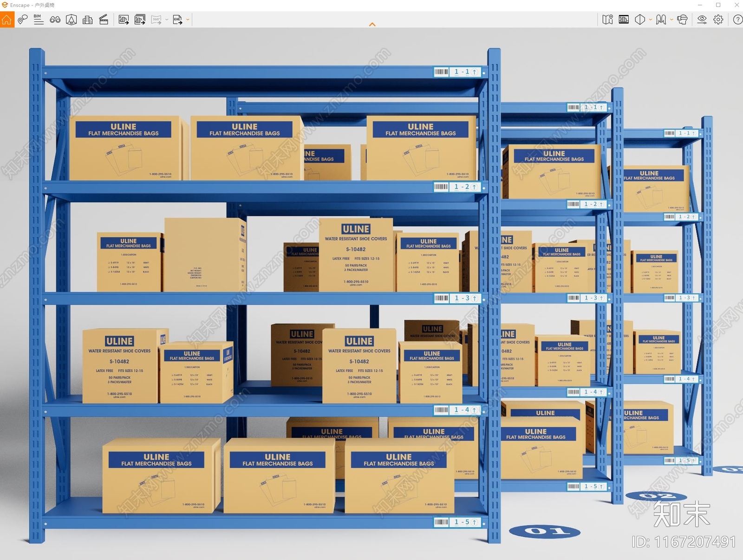The image size is (743, 560).
Task: Open the Enscape Asset Library icon
Action: [x=71, y=20]
